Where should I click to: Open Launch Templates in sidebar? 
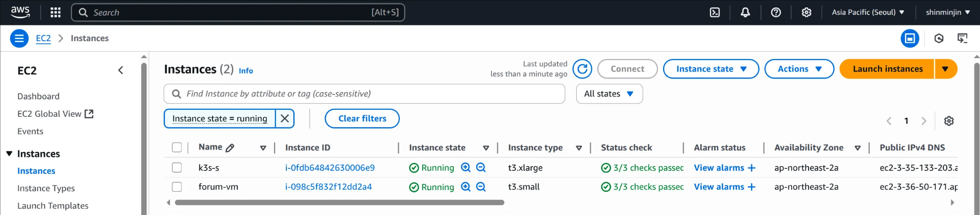pos(53,206)
